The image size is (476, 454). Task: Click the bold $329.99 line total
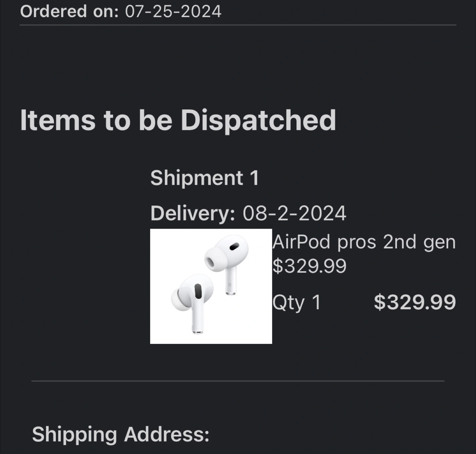coord(415,302)
